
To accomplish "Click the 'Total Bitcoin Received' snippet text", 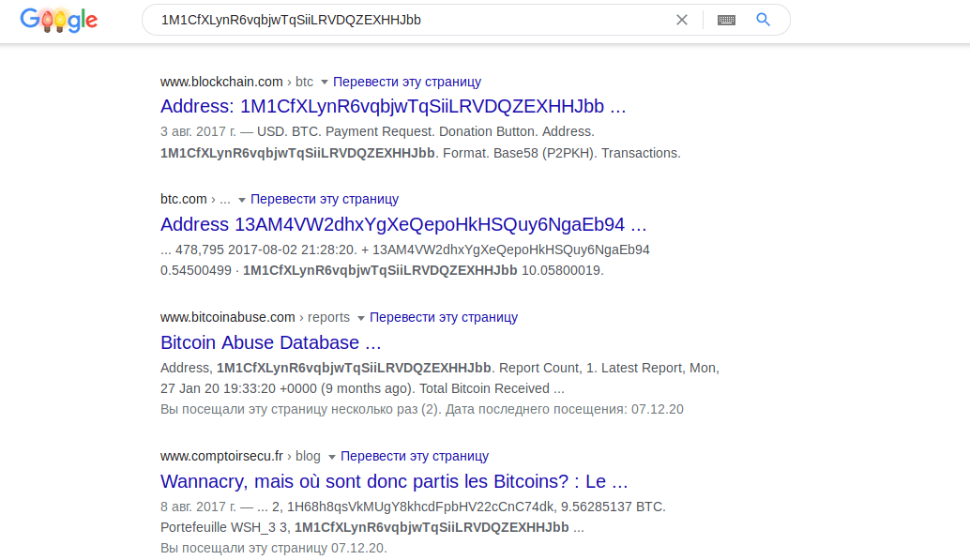I will (484, 388).
